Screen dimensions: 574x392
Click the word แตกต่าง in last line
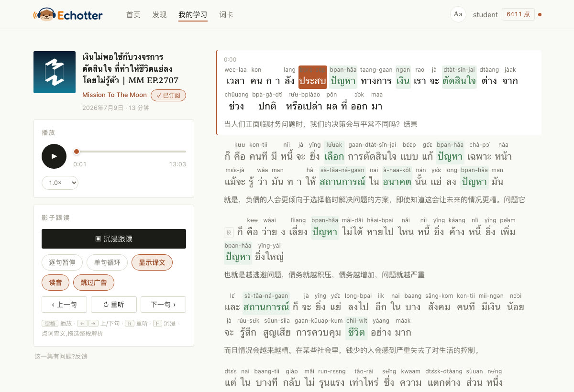coord(444,379)
